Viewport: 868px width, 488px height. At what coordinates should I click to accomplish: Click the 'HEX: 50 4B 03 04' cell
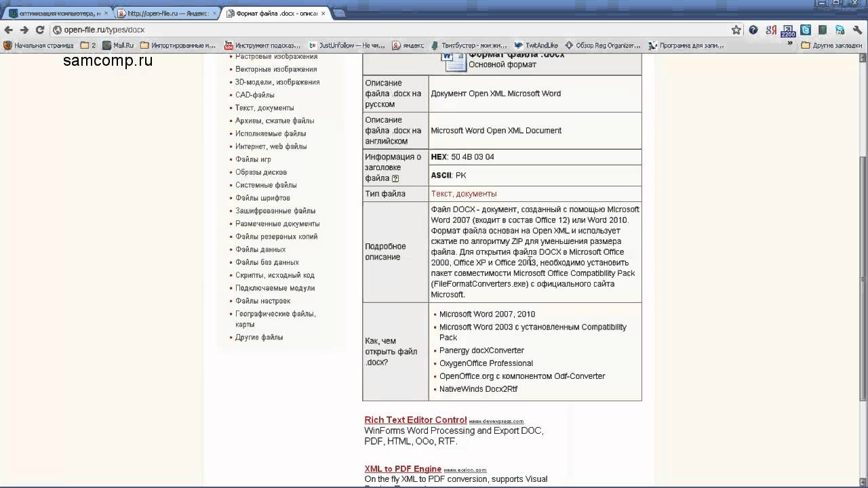pos(535,157)
